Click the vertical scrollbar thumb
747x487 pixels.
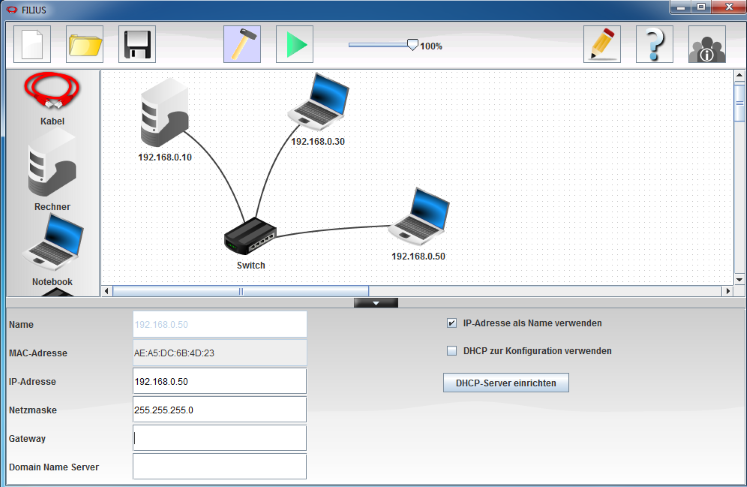(x=739, y=102)
